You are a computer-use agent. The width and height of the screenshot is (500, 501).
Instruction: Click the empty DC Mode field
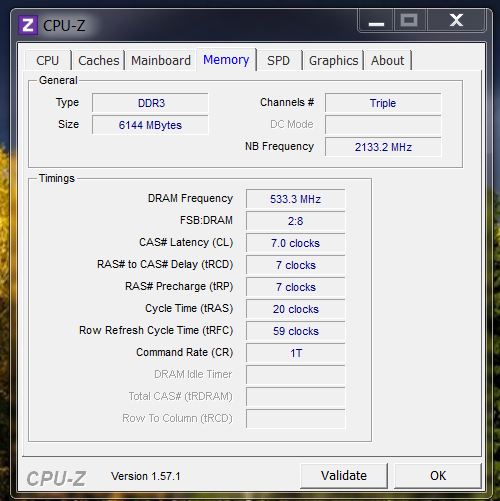pos(383,125)
